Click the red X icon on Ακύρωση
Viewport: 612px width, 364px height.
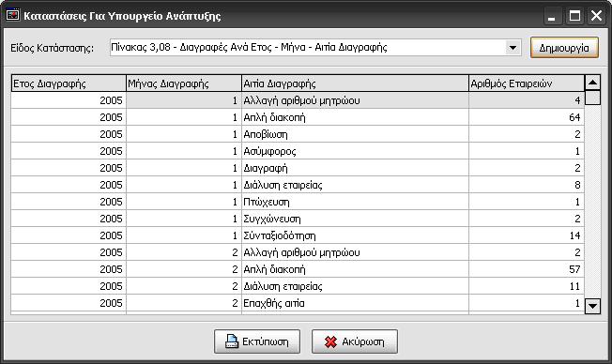coord(330,342)
